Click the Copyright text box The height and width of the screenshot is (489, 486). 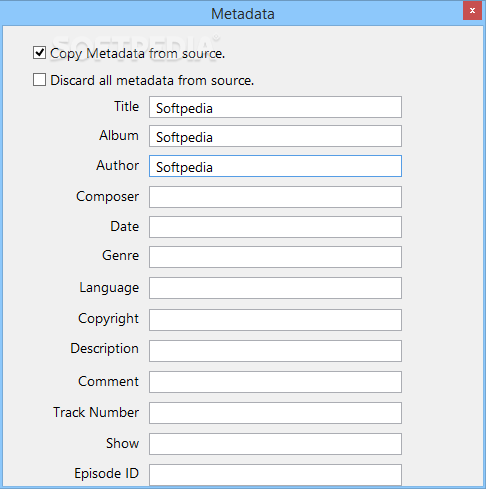click(x=275, y=320)
